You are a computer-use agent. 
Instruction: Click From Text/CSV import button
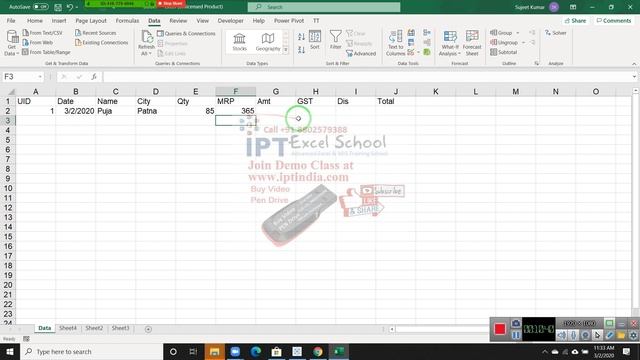coord(42,33)
